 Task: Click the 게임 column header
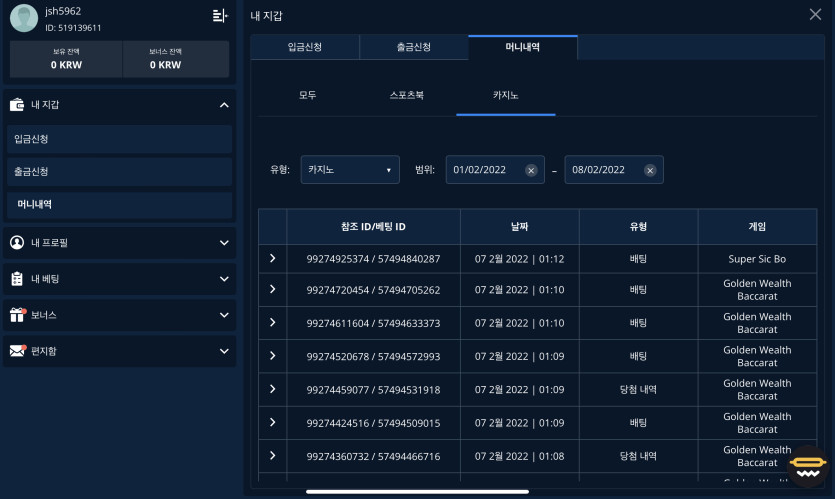[757, 227]
